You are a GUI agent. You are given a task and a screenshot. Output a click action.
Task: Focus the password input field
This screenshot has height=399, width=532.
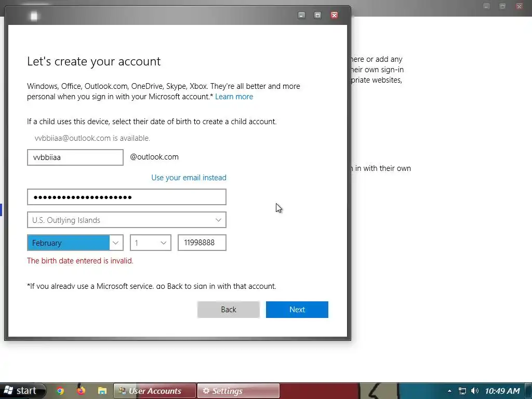(x=127, y=197)
